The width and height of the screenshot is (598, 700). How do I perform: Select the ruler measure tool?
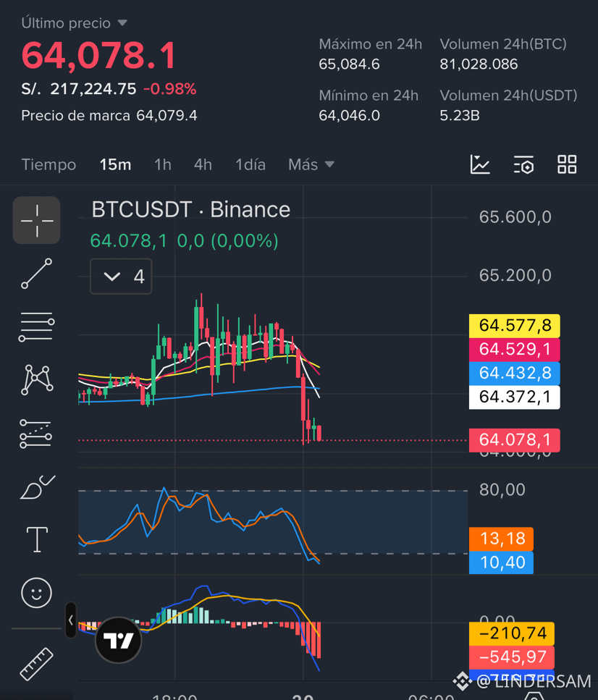(x=37, y=664)
